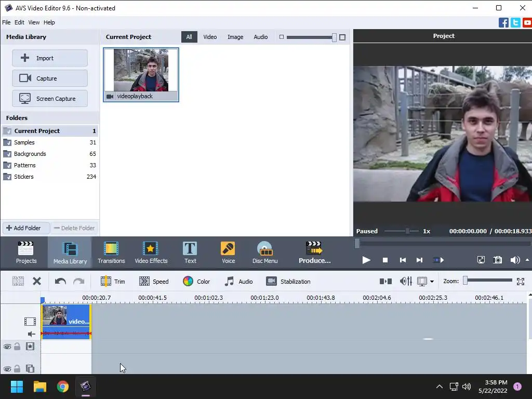
Task: Fit the timeline zoom to window
Action: 521,281
